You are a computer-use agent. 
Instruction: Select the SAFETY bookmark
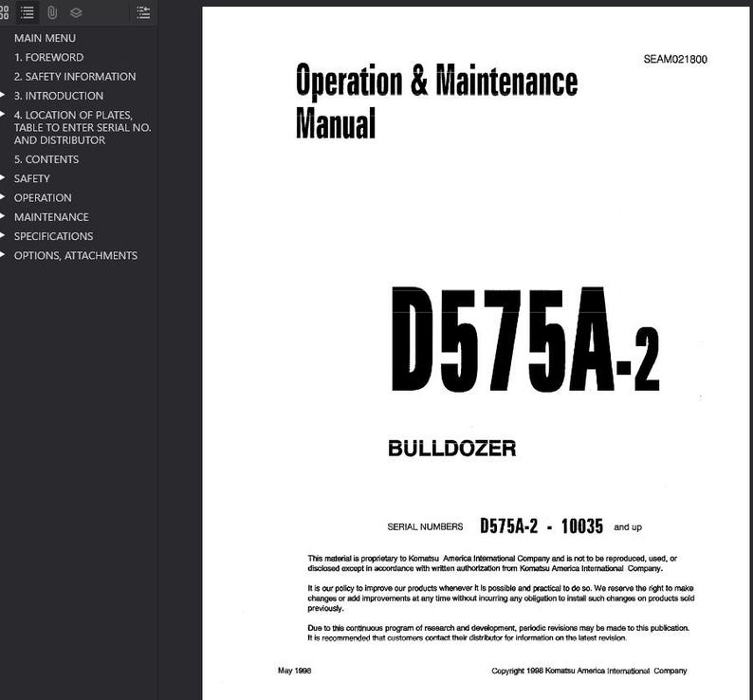[31, 178]
